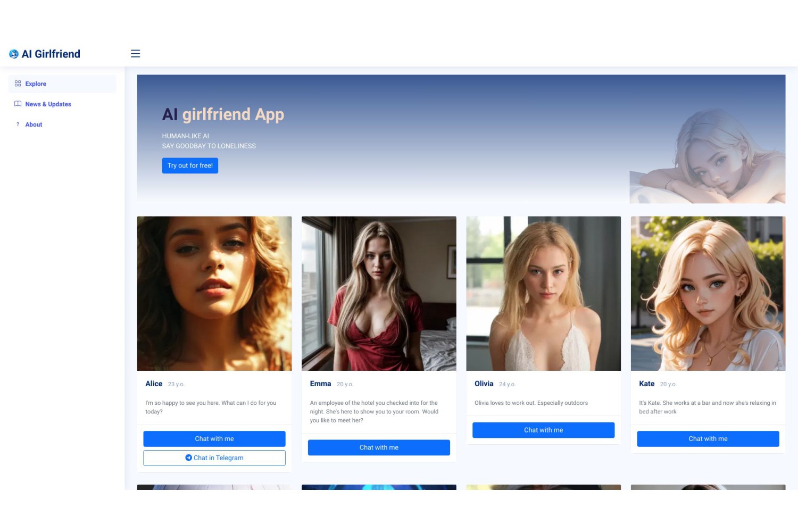Click Chat with me under Kate
This screenshot has height=532, width=798.
click(x=708, y=439)
